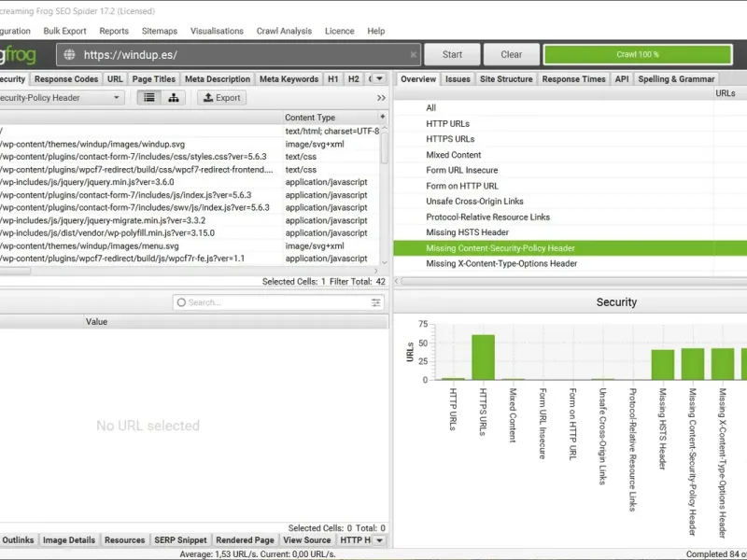
Task: Open the Licence menu
Action: [x=340, y=31]
